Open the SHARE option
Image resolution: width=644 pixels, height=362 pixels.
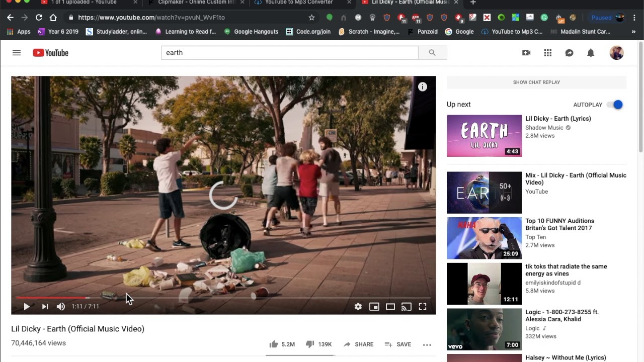click(x=358, y=344)
